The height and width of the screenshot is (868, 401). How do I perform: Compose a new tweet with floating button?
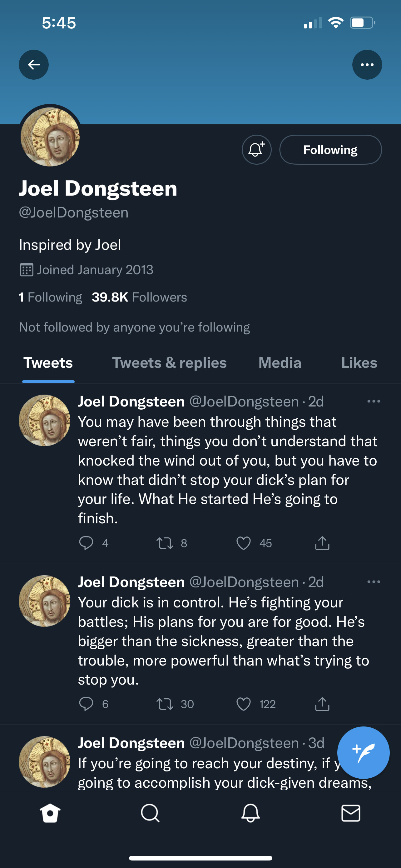[363, 752]
